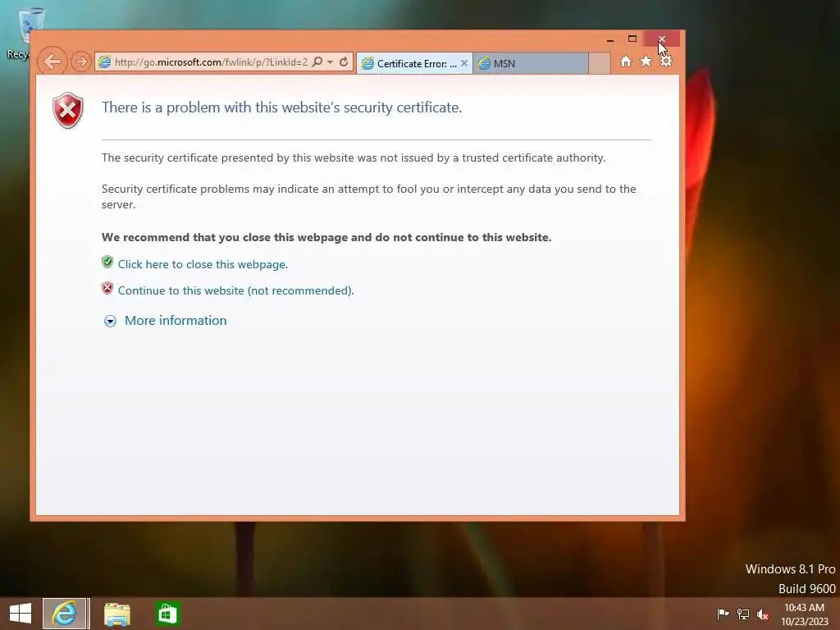The width and height of the screenshot is (840, 630).
Task: Click heading 'There is a problem with this website's security certificate'
Action: click(x=282, y=107)
